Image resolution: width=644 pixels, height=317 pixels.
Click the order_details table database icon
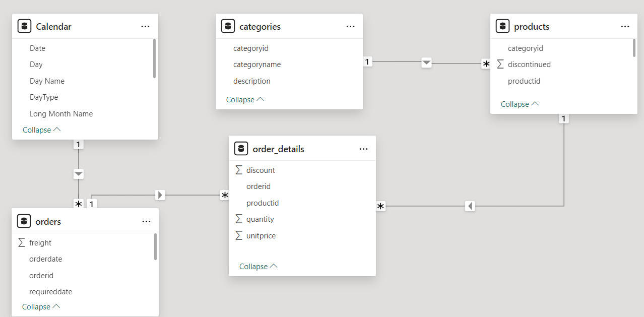click(241, 149)
